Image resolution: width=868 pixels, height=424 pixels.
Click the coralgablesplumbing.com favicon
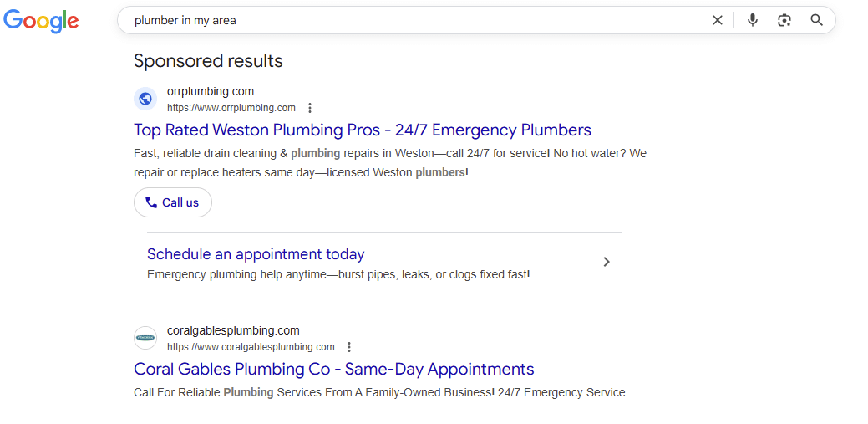coord(145,338)
